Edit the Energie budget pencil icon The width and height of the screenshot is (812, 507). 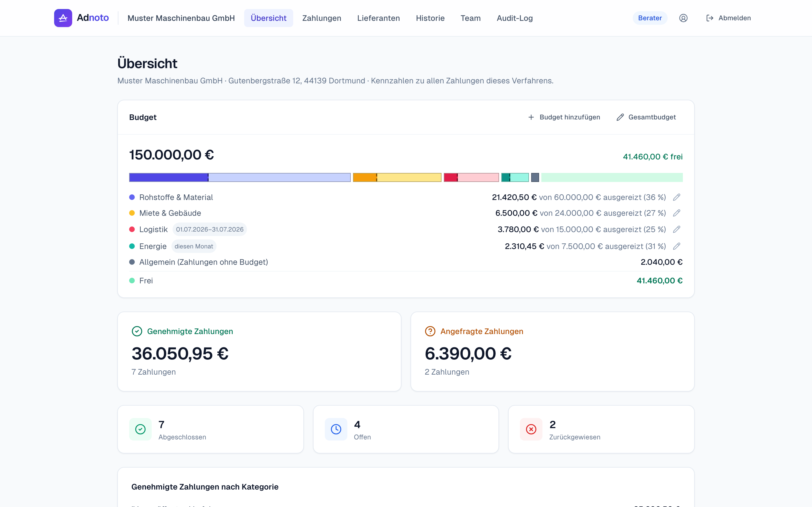(x=676, y=246)
